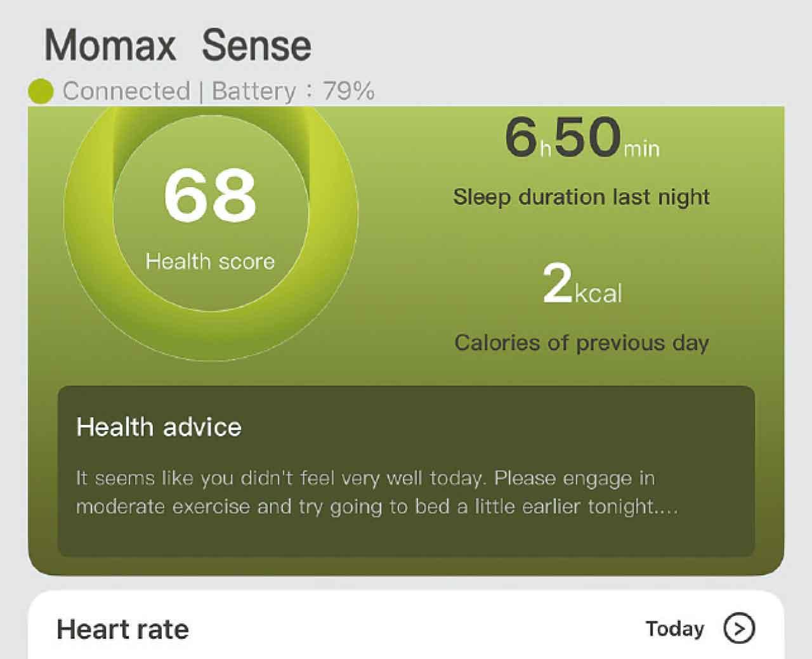
Task: Tap the "kcal" unit label
Action: 598,294
